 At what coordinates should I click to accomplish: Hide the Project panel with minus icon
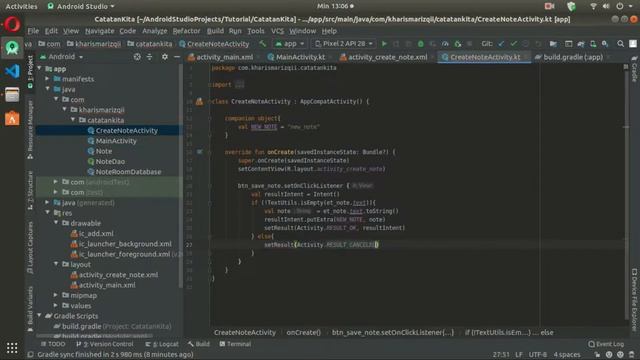click(x=177, y=57)
